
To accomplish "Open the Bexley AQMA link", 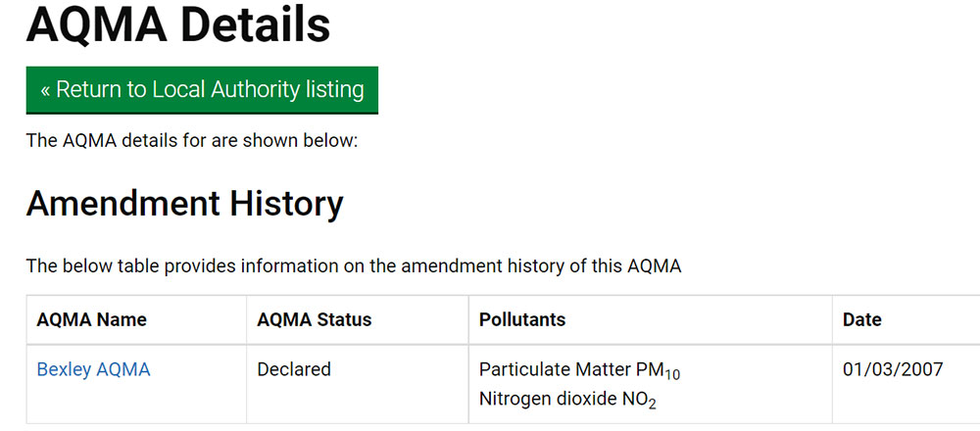I will point(93,370).
